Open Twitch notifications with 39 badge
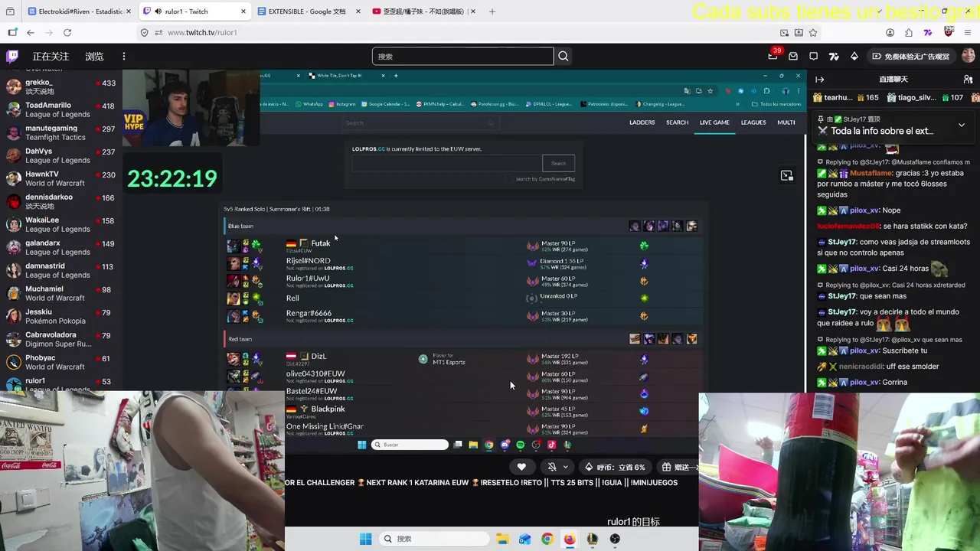The image size is (980, 551). [773, 56]
